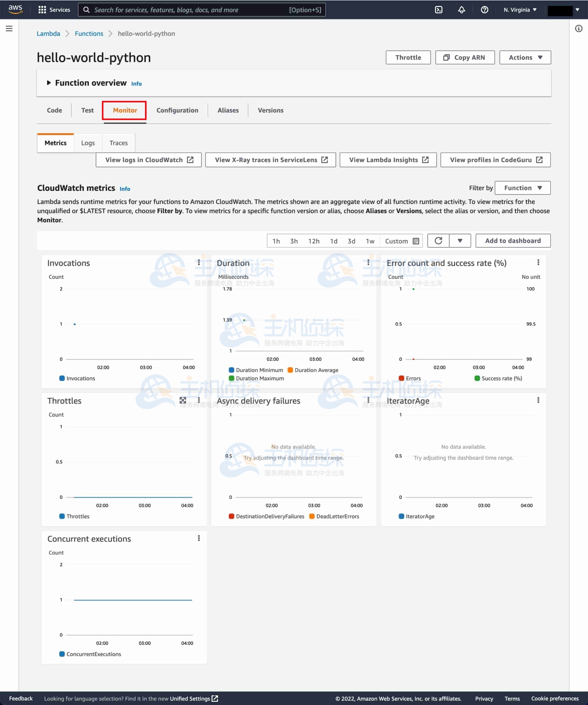Open the help question mark icon
The width and height of the screenshot is (588, 705).
pos(484,10)
